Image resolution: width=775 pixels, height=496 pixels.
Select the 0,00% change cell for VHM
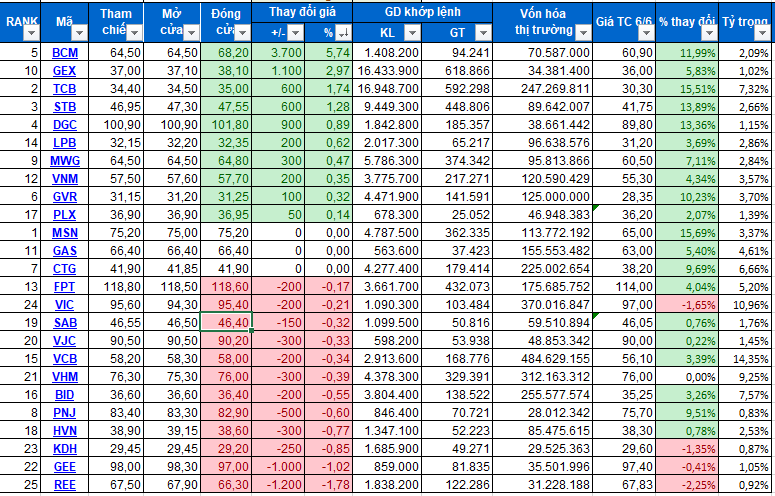(x=687, y=377)
